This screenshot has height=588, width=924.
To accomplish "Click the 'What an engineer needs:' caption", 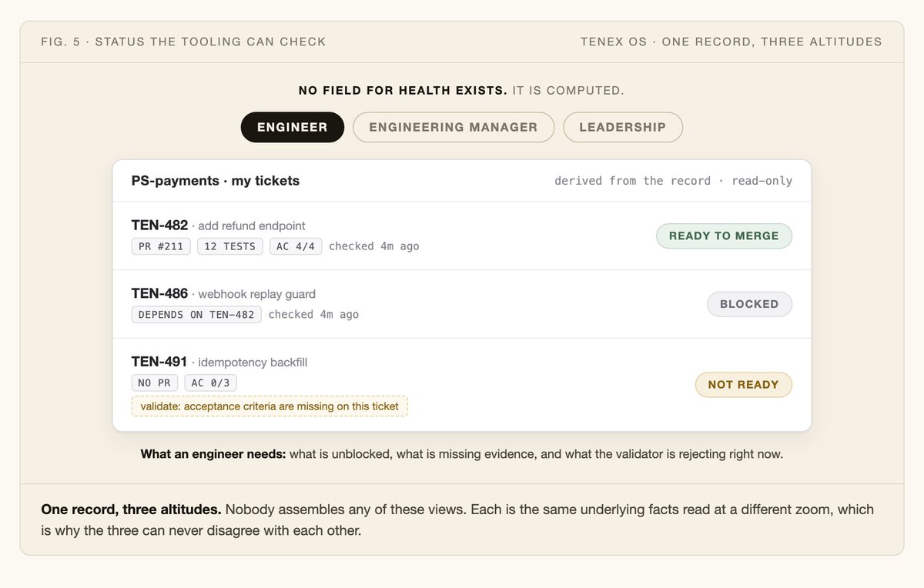I will click(x=213, y=454).
